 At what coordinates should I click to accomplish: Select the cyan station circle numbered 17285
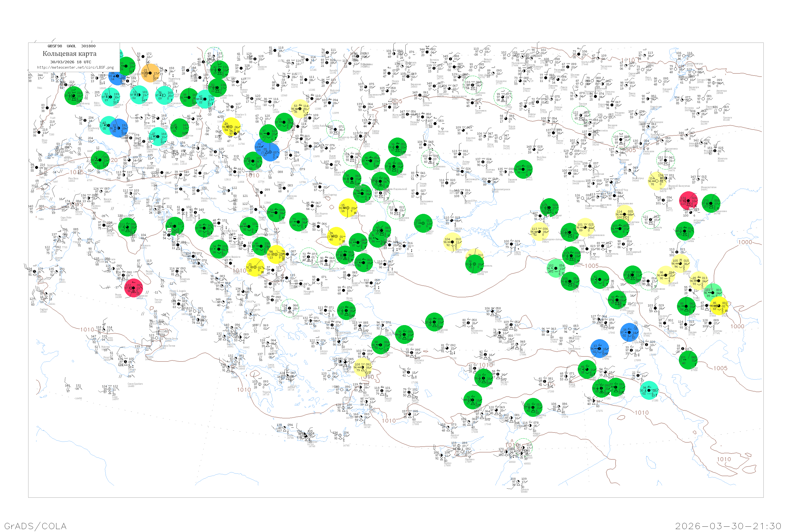pos(649,390)
